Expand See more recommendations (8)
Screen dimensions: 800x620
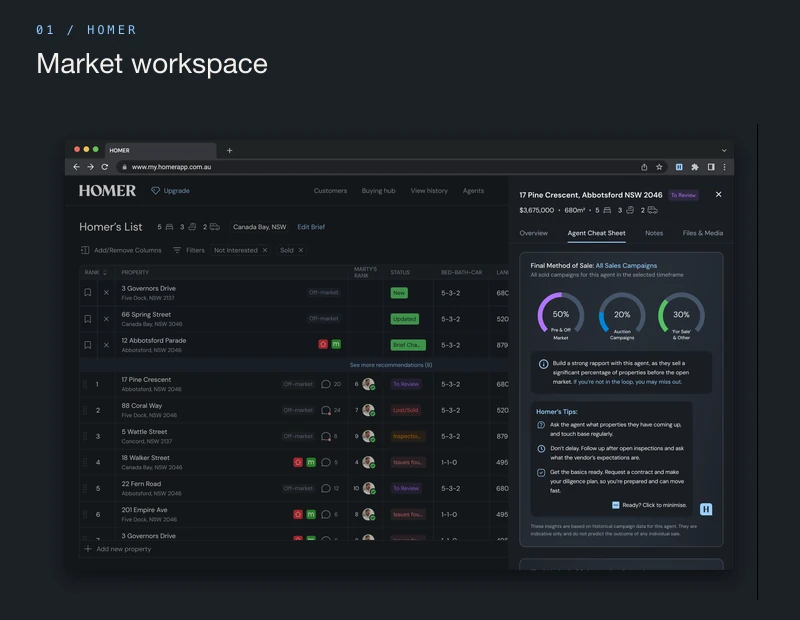tap(391, 365)
